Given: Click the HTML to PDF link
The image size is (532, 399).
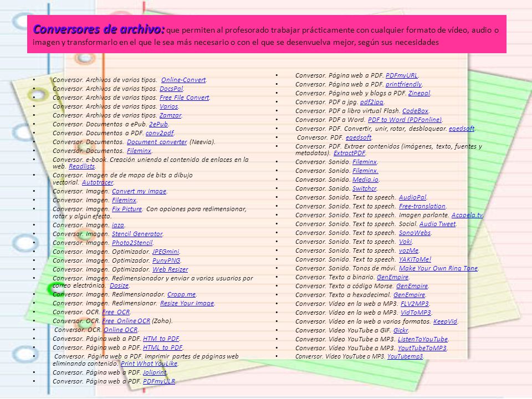Looking at the screenshot, I should tap(162, 347).
